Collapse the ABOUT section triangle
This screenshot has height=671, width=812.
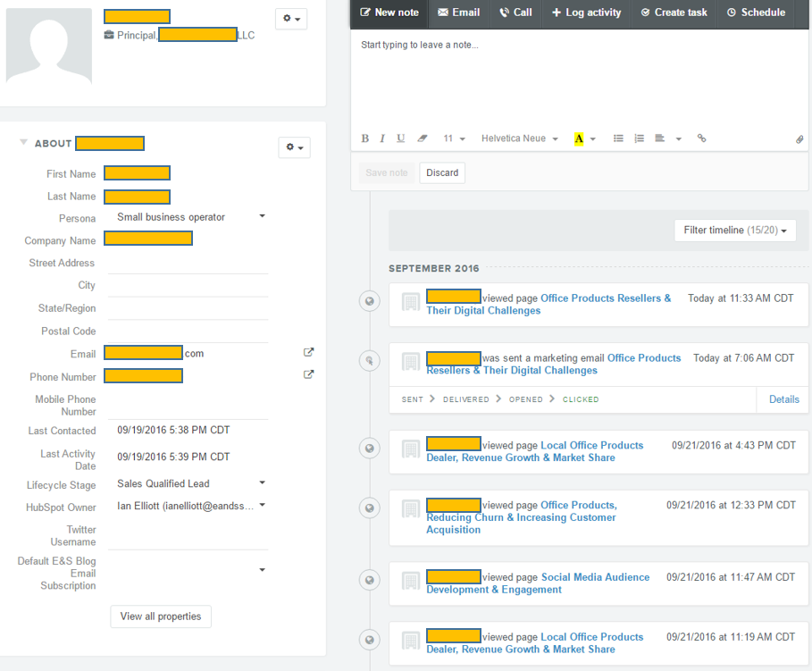(24, 143)
